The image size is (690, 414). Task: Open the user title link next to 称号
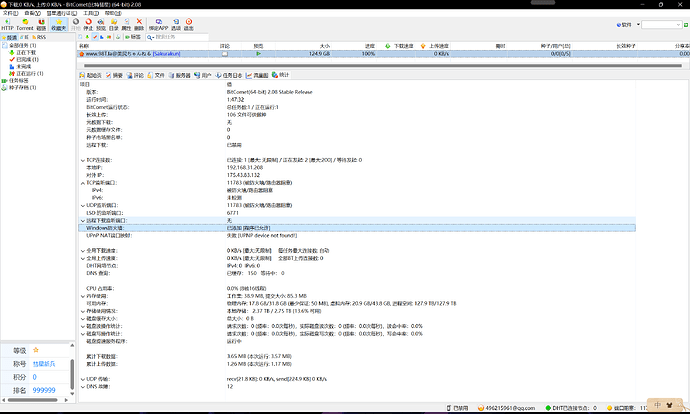tap(44, 364)
